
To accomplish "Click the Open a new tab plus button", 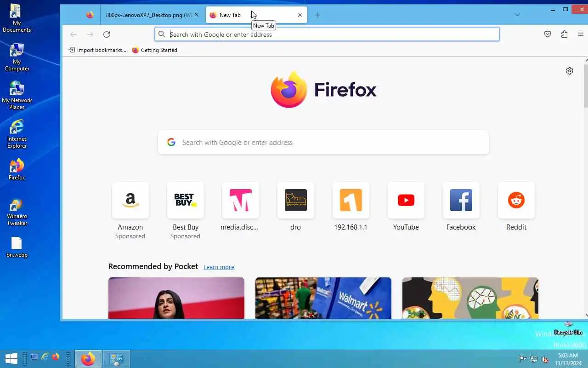I will pyautogui.click(x=317, y=15).
